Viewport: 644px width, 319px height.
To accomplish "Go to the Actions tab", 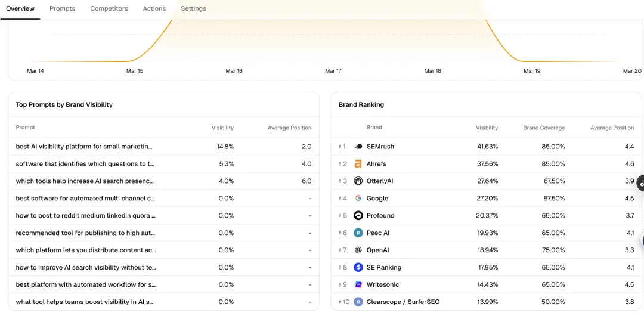I will click(x=154, y=9).
